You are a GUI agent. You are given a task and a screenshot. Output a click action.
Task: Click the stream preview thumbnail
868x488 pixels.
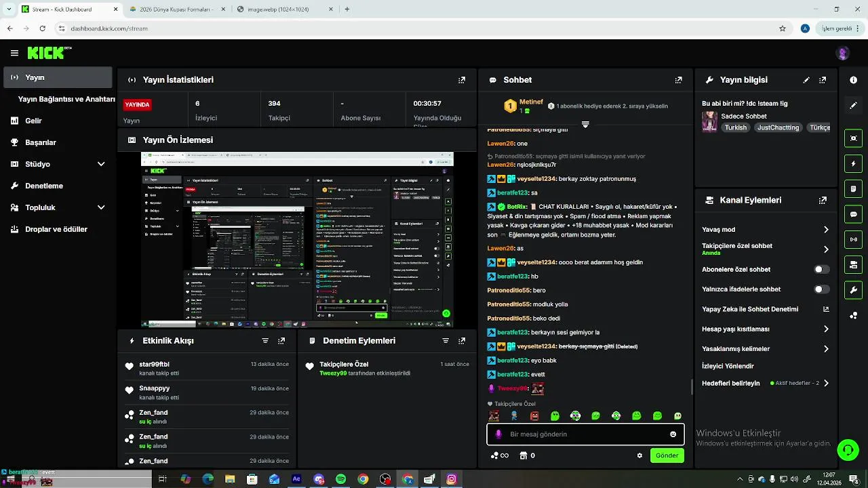tap(297, 239)
